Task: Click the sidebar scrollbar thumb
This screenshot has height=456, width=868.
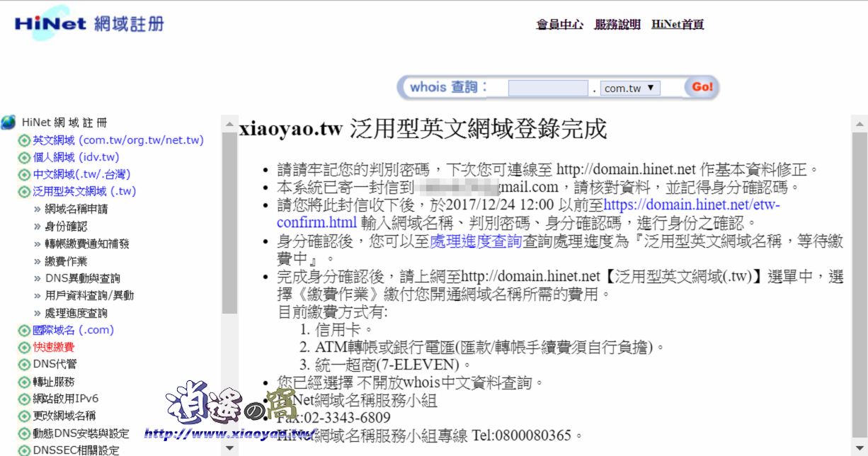Action: tap(229, 222)
